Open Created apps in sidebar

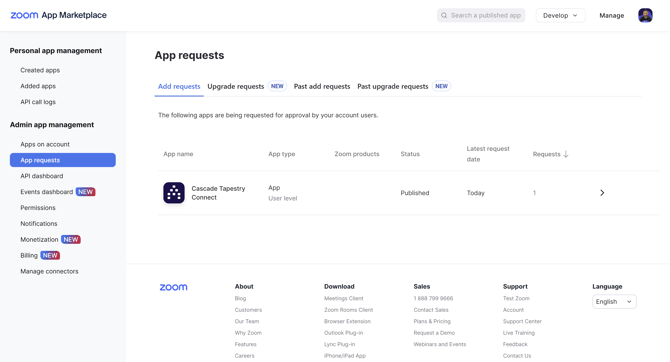click(x=40, y=70)
